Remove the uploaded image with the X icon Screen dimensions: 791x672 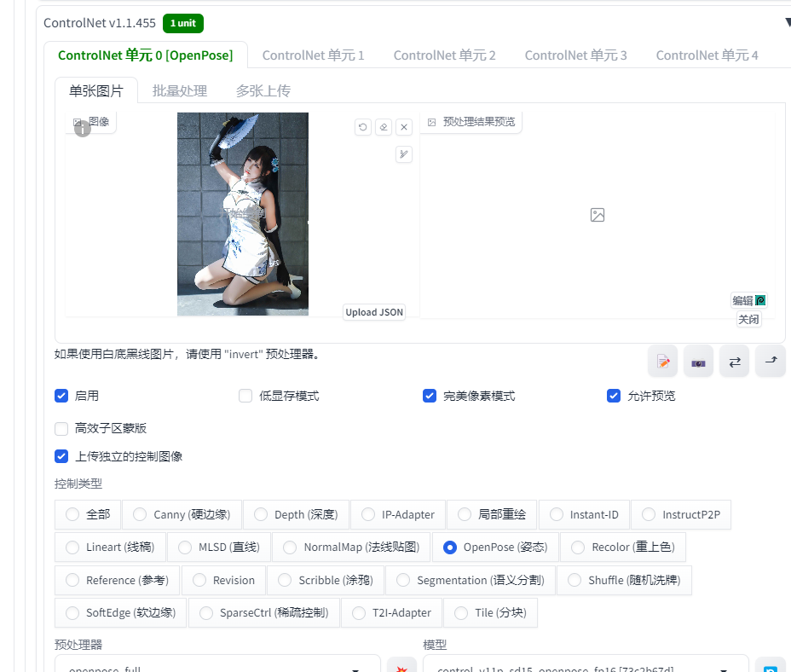404,127
